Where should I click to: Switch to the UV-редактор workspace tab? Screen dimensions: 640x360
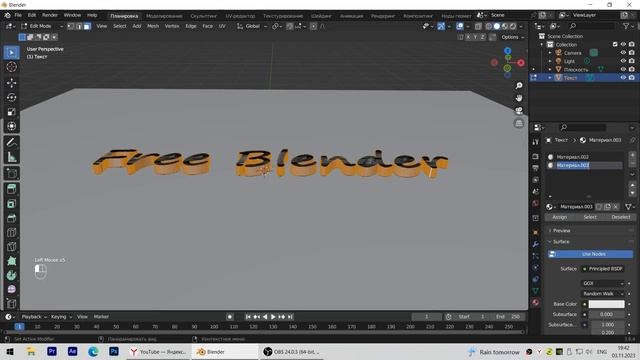240,16
